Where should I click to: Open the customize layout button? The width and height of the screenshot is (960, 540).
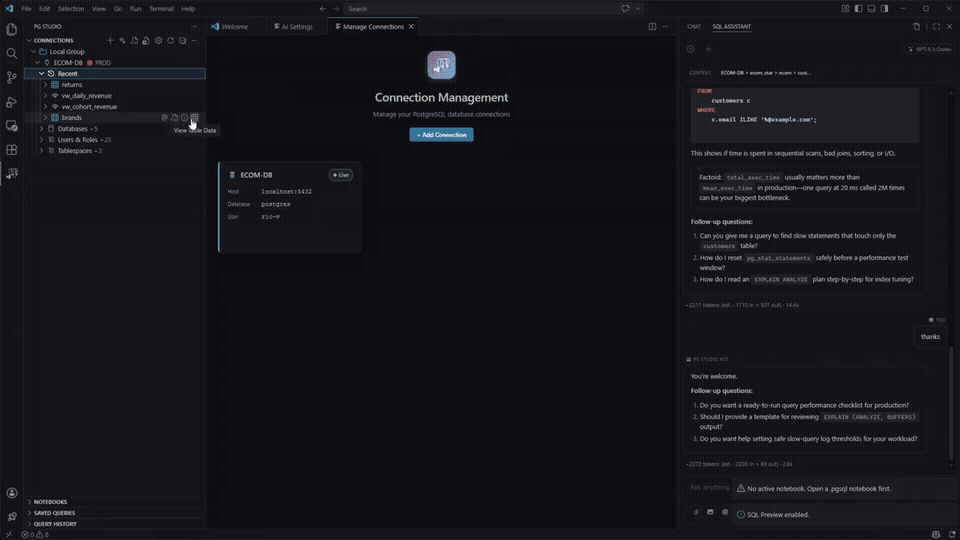pyautogui.click(x=845, y=9)
